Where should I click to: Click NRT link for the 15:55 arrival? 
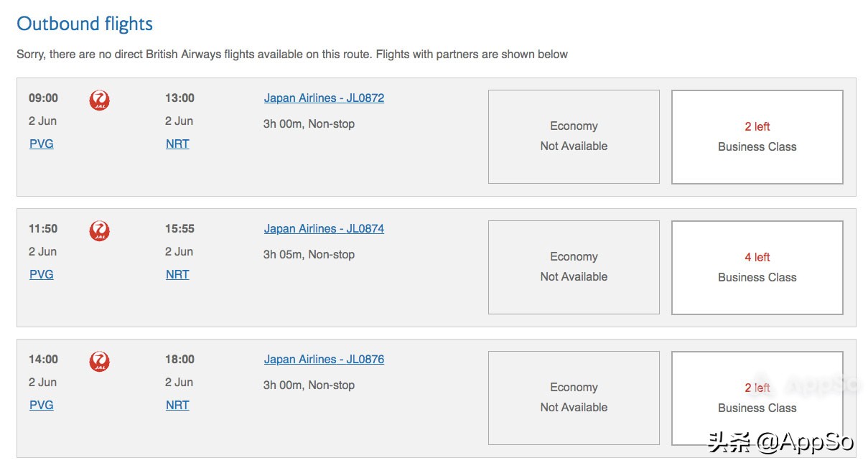click(x=177, y=275)
